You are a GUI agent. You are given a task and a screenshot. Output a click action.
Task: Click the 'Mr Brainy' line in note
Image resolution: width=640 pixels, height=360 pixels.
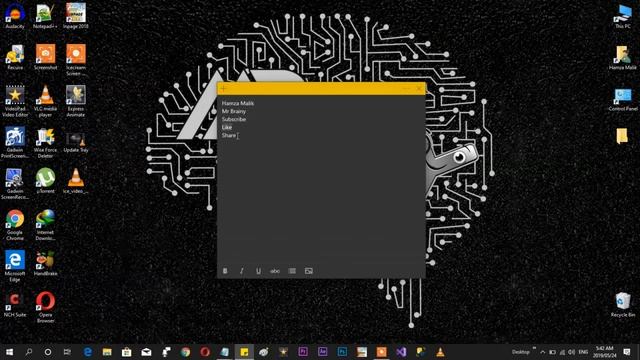click(x=233, y=111)
